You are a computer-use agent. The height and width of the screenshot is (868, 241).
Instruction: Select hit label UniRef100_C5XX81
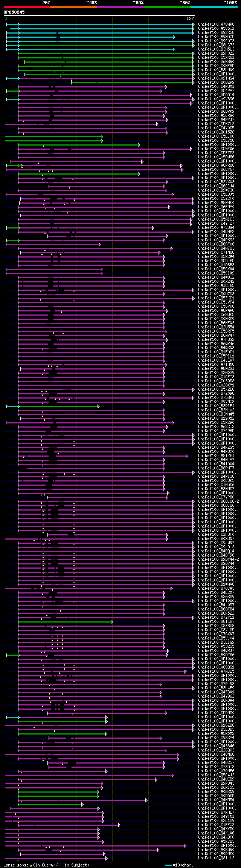pos(216,57)
